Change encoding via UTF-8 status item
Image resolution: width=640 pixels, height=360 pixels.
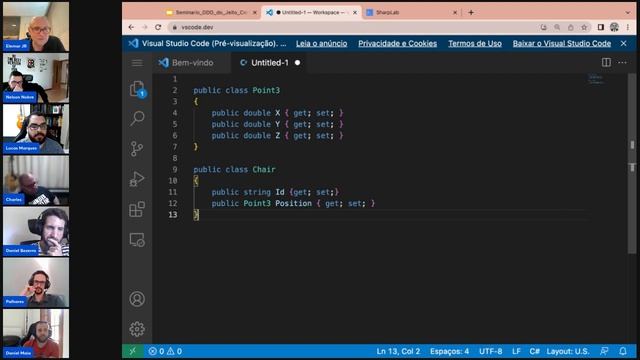click(491, 351)
